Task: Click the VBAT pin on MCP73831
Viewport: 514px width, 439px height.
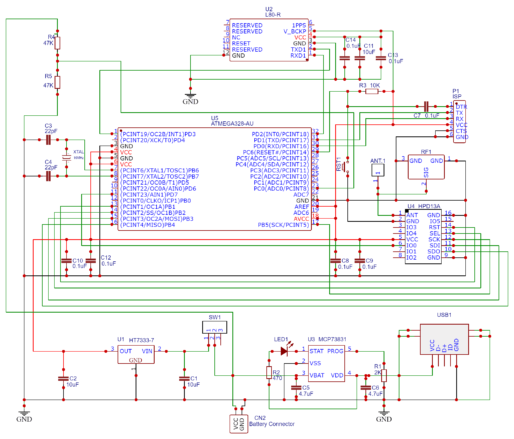Action: coord(317,375)
